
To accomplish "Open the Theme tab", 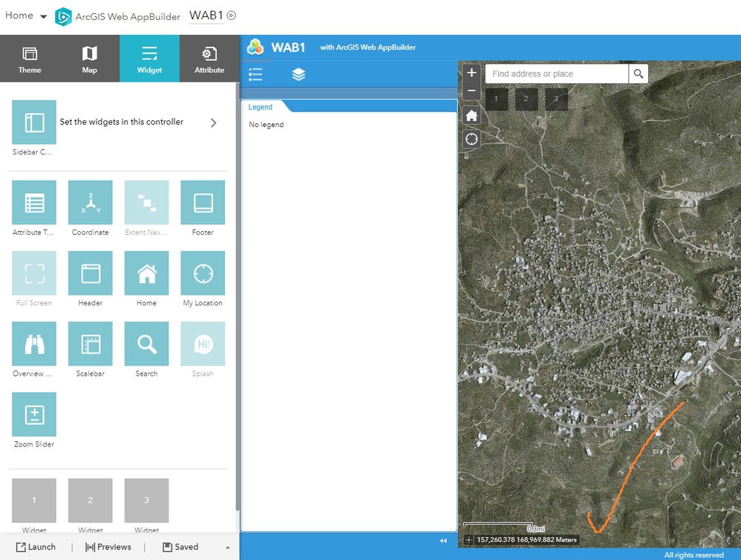I will click(30, 59).
